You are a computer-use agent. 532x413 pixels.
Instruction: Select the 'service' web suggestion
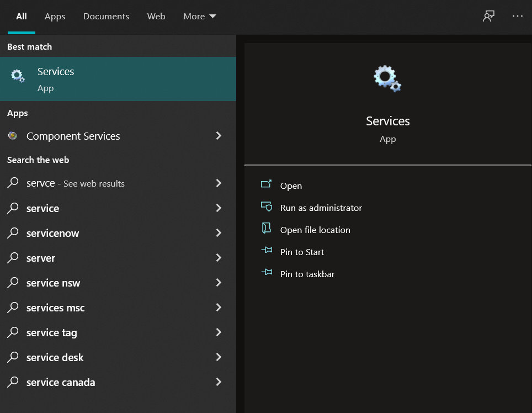(x=118, y=208)
